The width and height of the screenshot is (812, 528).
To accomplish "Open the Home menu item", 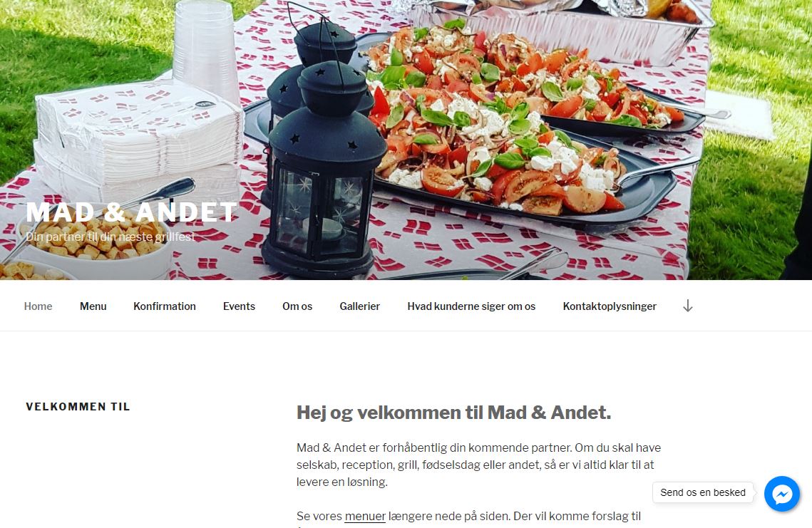I will (38, 306).
